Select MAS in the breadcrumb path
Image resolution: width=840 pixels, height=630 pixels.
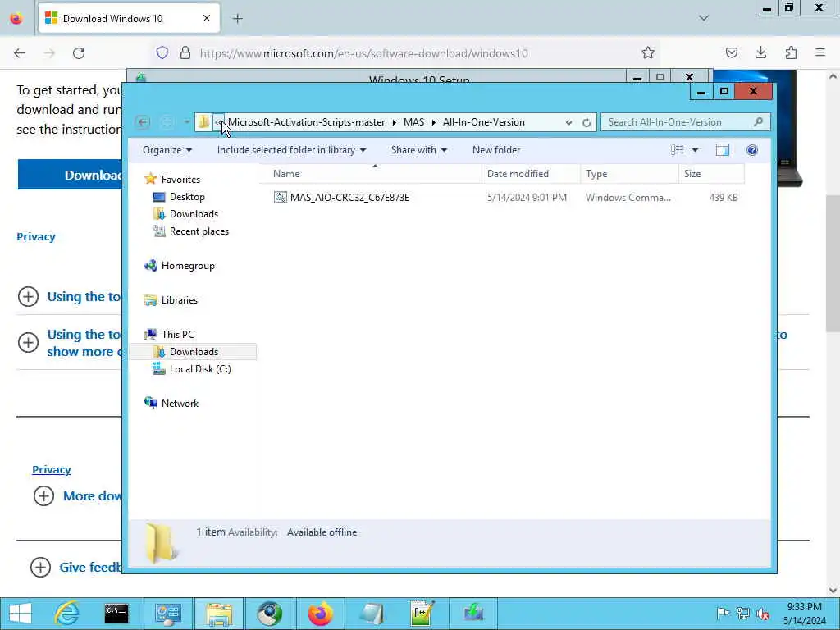tap(413, 122)
